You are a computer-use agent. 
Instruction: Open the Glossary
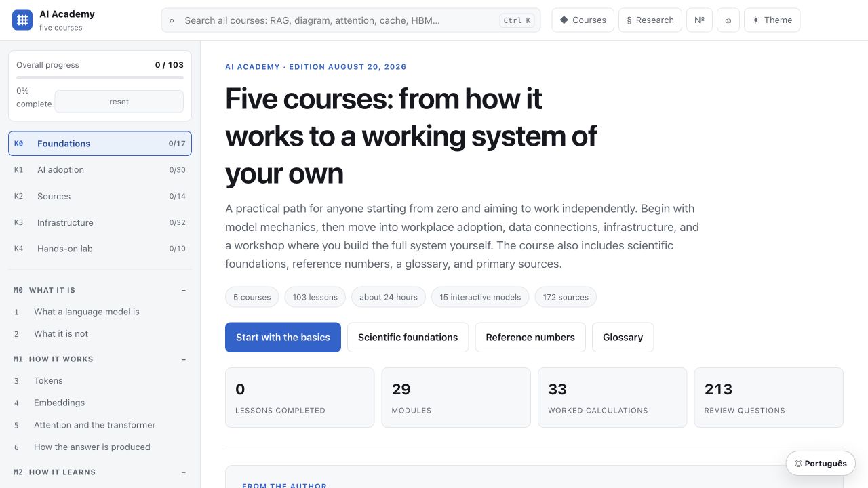pyautogui.click(x=623, y=338)
